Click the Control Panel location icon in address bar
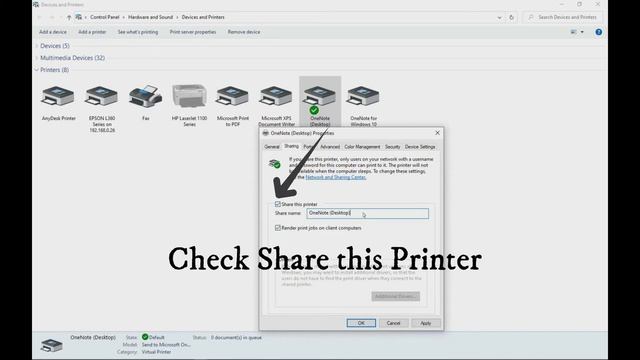The width and height of the screenshot is (640, 360). pyautogui.click(x=79, y=17)
